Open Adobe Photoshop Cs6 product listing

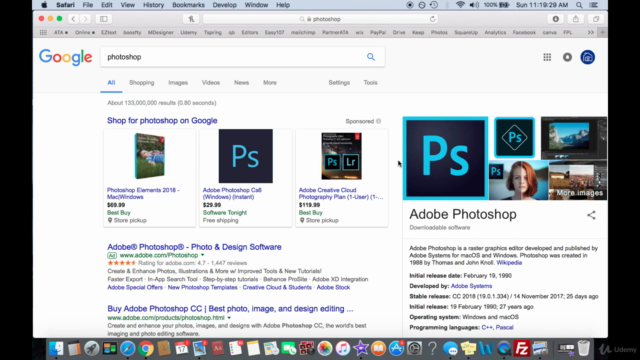(232, 193)
